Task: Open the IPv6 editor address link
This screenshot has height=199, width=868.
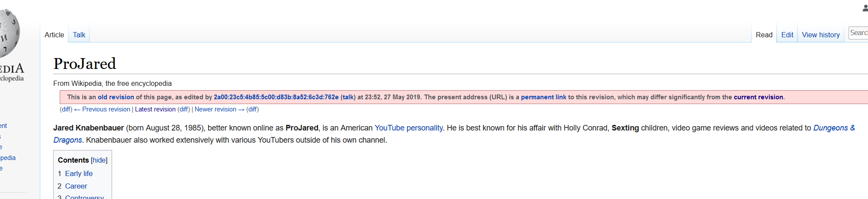Action: tap(276, 97)
